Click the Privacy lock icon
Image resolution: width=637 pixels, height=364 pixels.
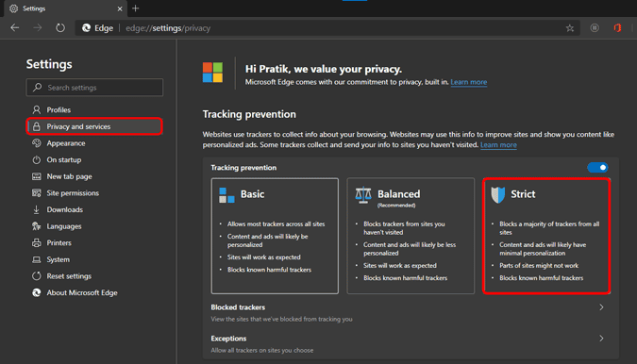click(x=37, y=126)
